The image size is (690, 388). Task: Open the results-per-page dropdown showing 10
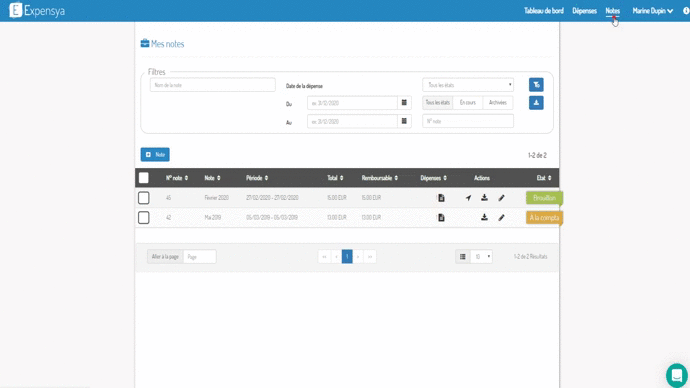tap(481, 256)
